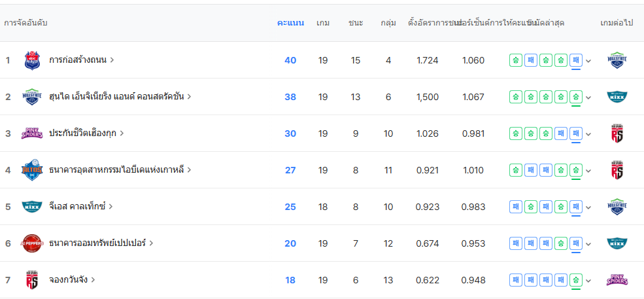This screenshot has height=299, width=644.
Task: Expand recent results chevron for จองกวันจัง row
Action: coord(588,281)
